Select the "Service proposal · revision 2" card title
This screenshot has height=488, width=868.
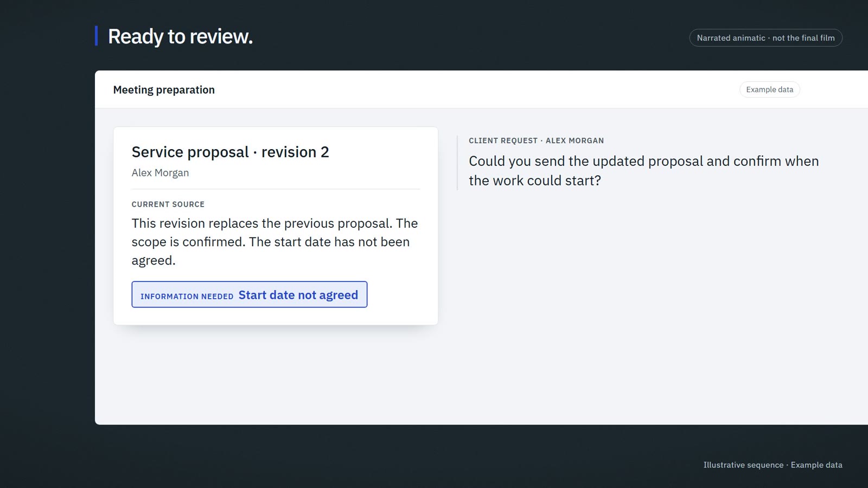231,152
